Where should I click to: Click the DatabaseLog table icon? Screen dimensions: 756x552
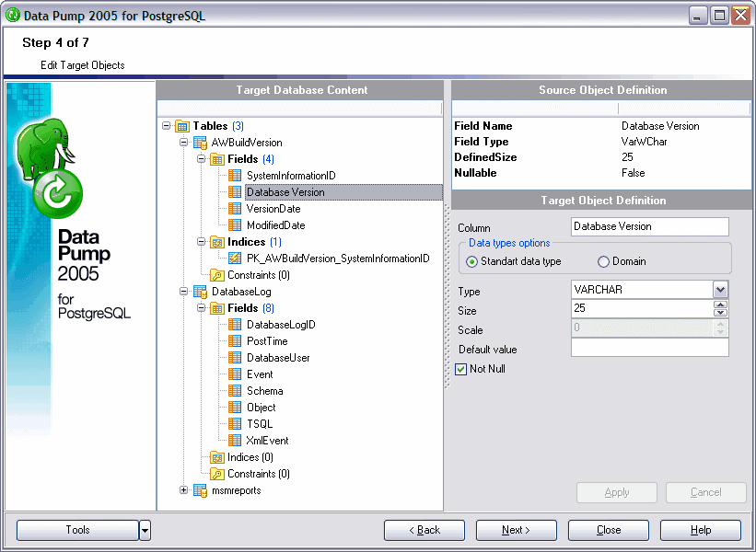click(x=200, y=292)
